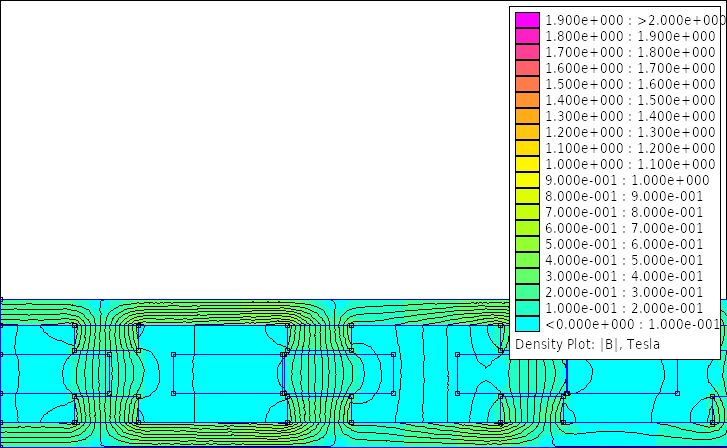Click the 1.000e+000 : 1.100e+000 swatch

[527, 164]
